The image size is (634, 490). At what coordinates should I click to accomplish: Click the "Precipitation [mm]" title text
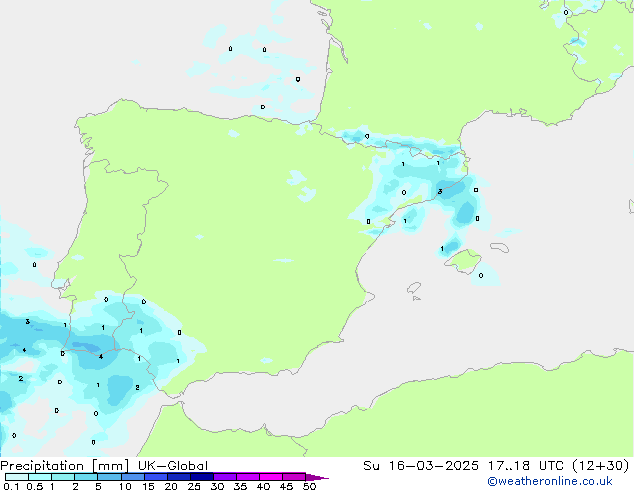64,466
